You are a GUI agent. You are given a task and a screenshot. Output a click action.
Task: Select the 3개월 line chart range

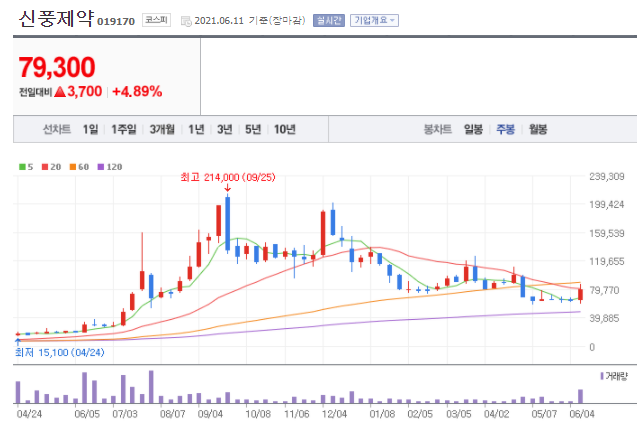(162, 129)
